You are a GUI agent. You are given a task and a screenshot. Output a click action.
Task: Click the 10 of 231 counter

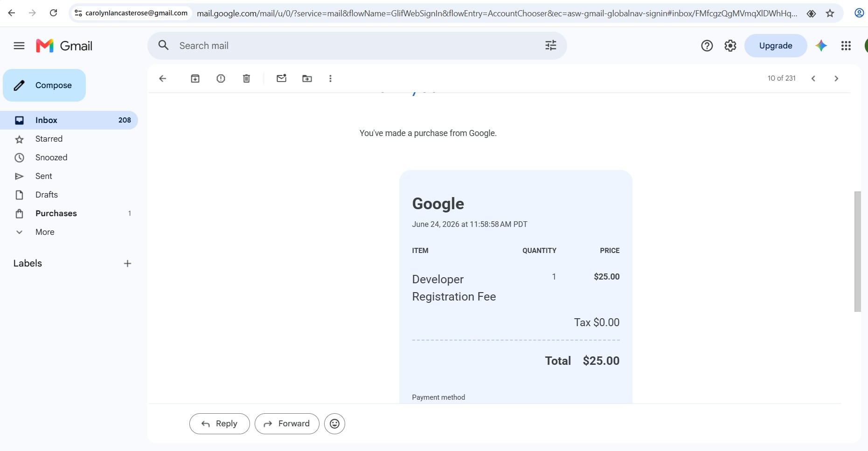click(782, 78)
